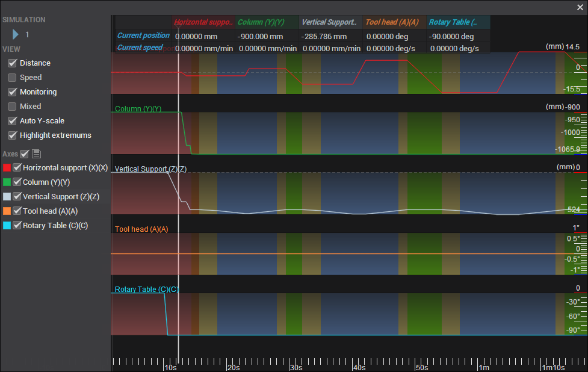Enable the Speed view checkbox
This screenshot has height=372, width=588.
(x=12, y=78)
